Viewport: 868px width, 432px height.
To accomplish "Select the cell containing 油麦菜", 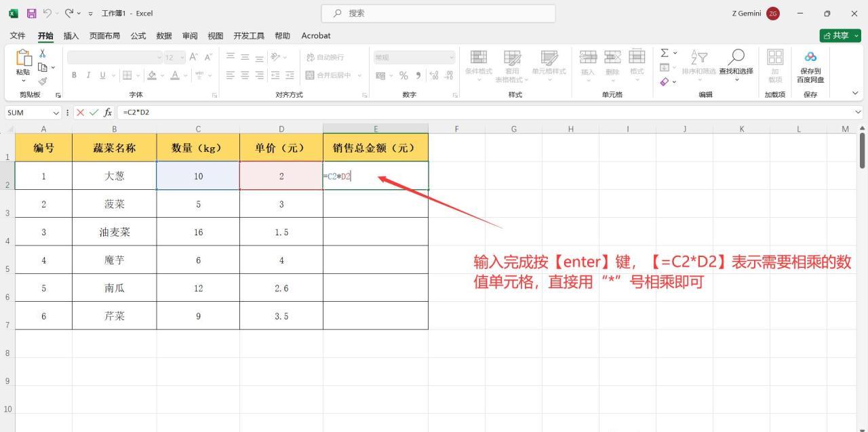I will point(115,232).
